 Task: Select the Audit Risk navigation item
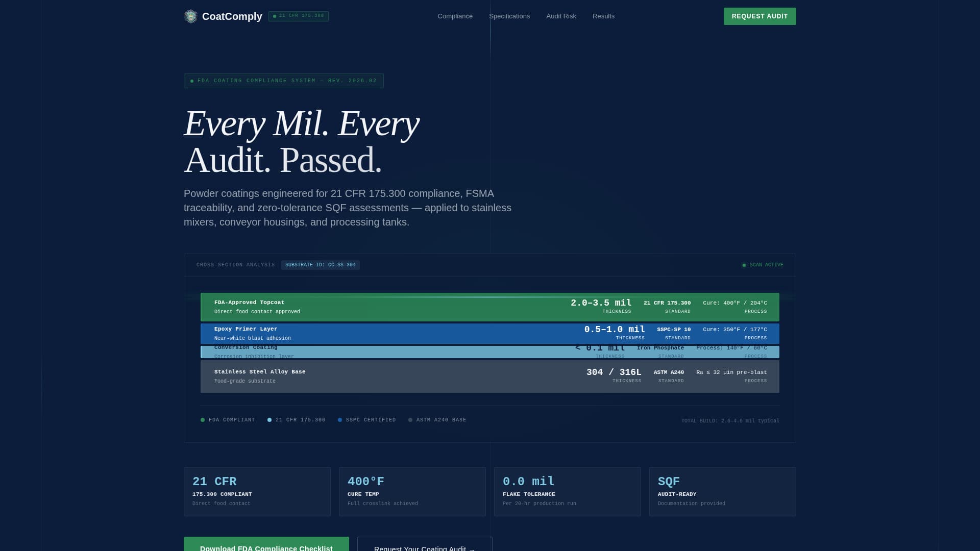[561, 16]
